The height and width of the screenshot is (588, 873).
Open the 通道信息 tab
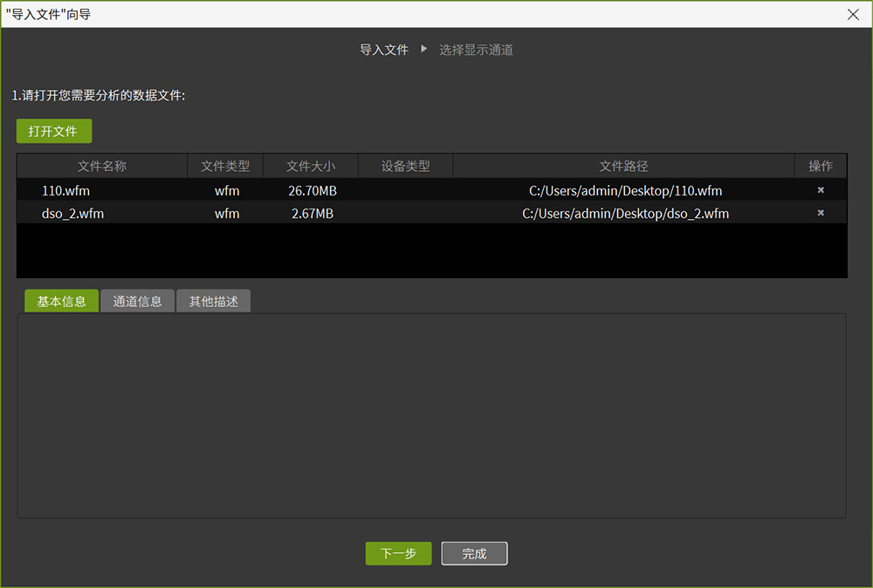pos(137,302)
